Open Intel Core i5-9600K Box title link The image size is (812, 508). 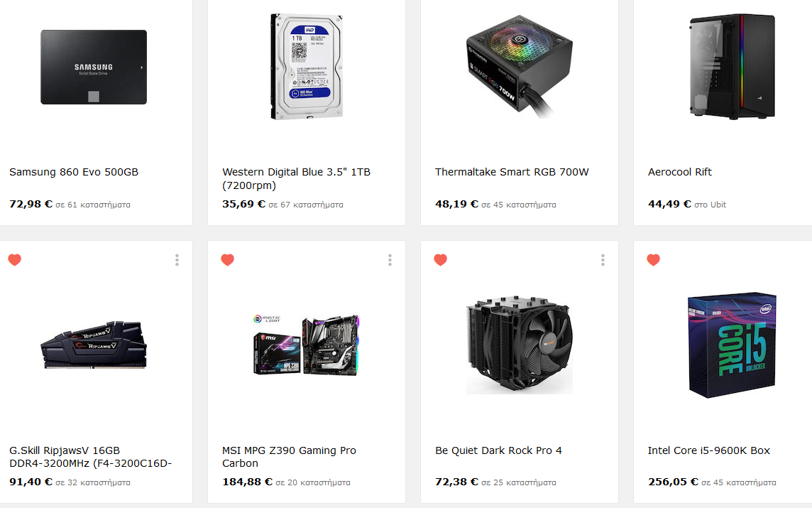(708, 450)
